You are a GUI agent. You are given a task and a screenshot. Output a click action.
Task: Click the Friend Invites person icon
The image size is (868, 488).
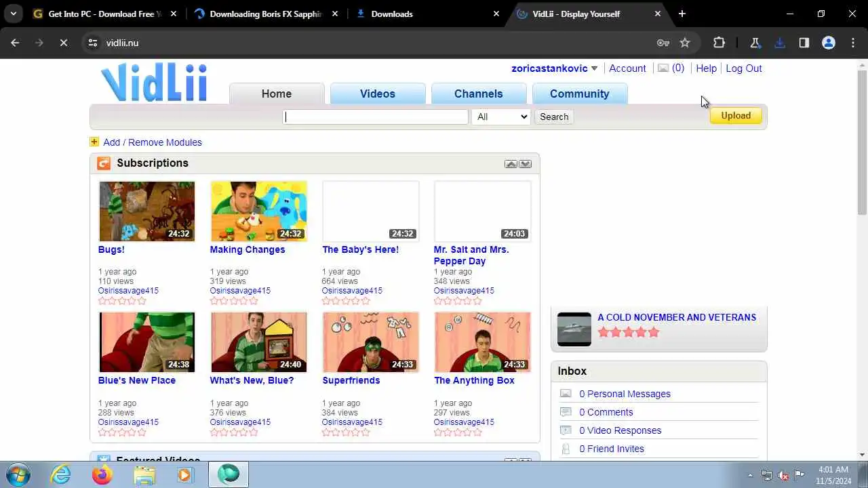[566, 449]
